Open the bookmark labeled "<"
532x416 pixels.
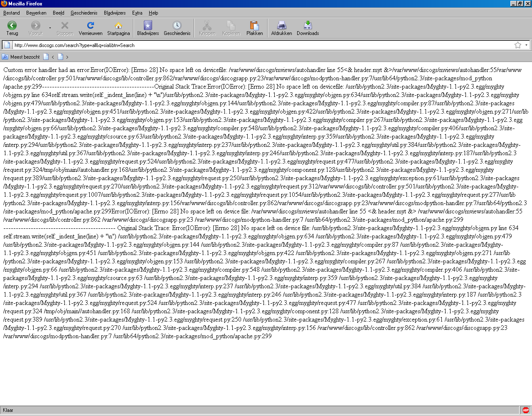click(49, 57)
